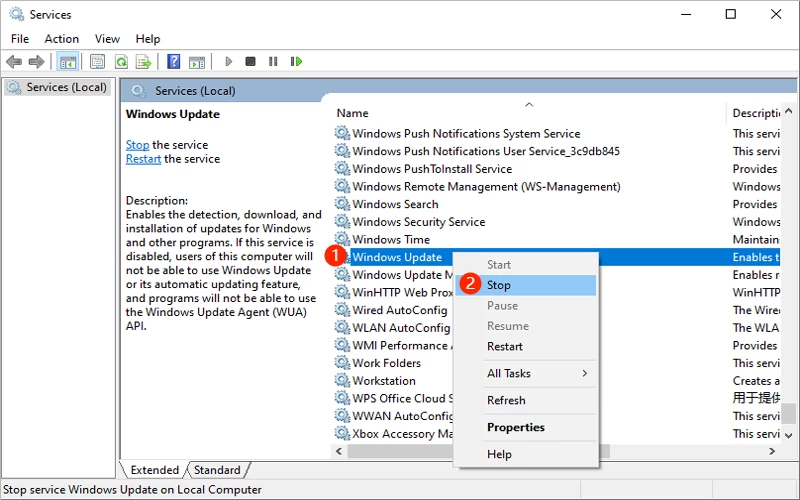This screenshot has height=500, width=800.
Task: Select Services (Local) in the left tree
Action: coord(58,87)
